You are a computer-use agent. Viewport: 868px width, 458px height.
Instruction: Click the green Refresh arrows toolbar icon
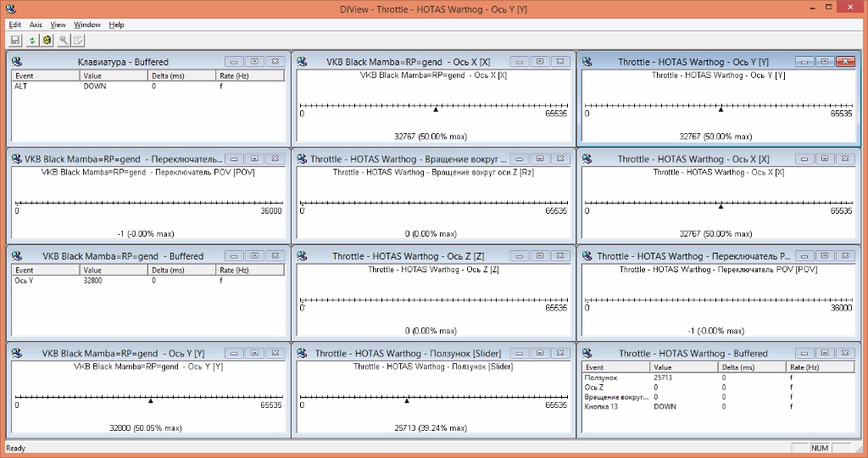(x=31, y=40)
